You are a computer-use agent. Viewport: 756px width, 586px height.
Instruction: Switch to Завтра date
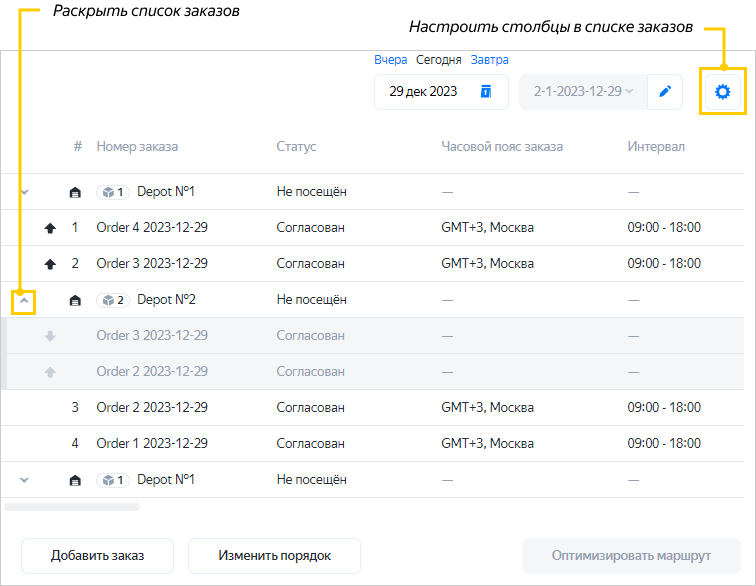pyautogui.click(x=489, y=60)
